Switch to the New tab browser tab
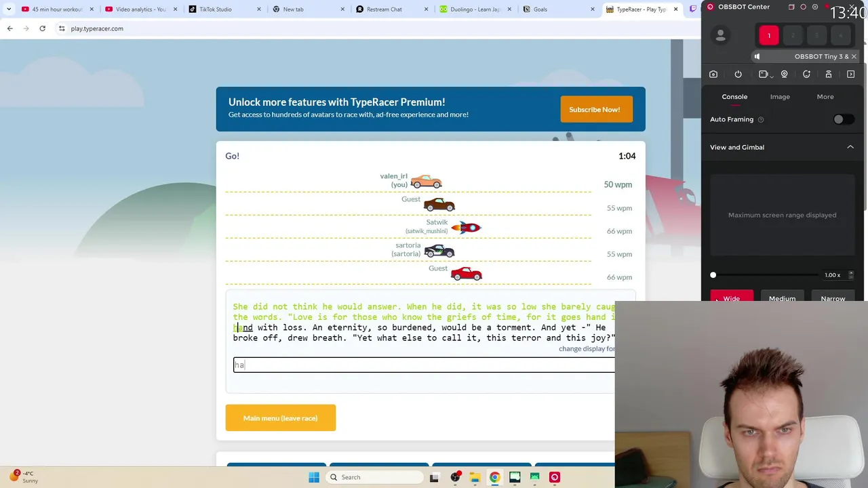Image resolution: width=868 pixels, height=488 pixels. click(307, 9)
